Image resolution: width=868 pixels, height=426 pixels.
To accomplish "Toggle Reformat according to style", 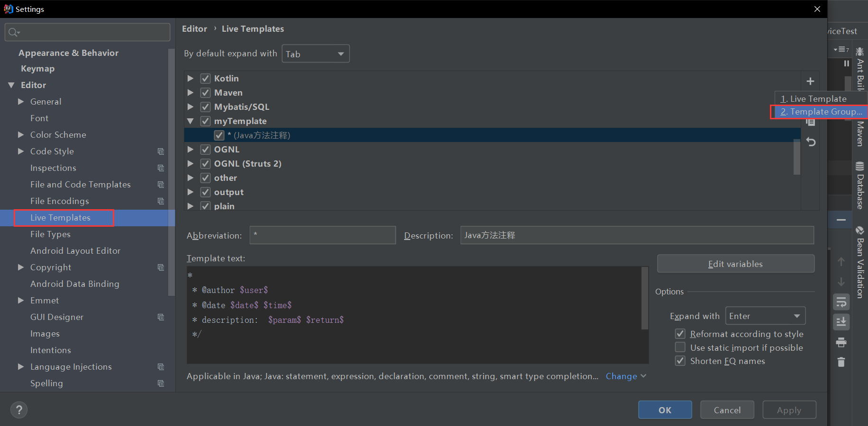I will pos(680,334).
